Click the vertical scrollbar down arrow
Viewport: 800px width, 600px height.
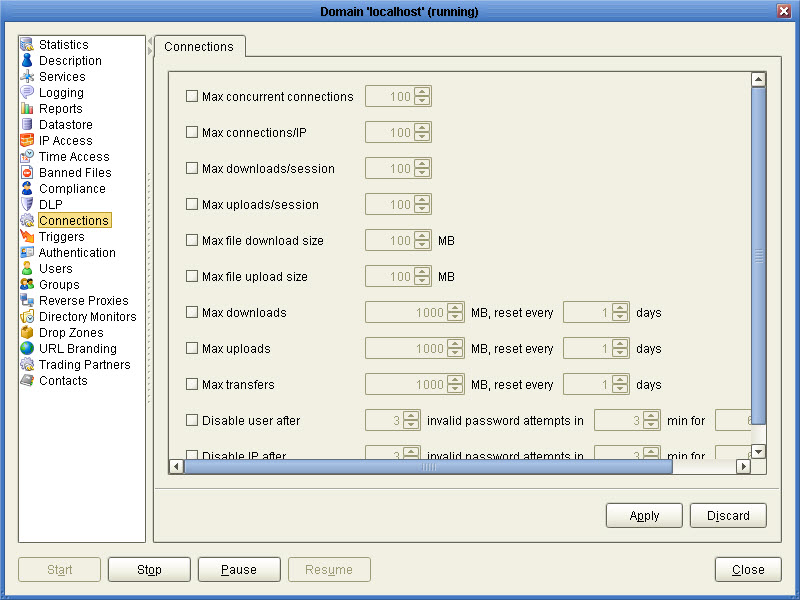759,452
